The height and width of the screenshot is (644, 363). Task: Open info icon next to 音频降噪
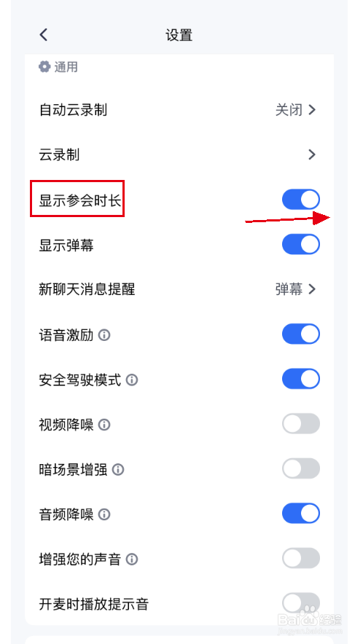click(104, 514)
